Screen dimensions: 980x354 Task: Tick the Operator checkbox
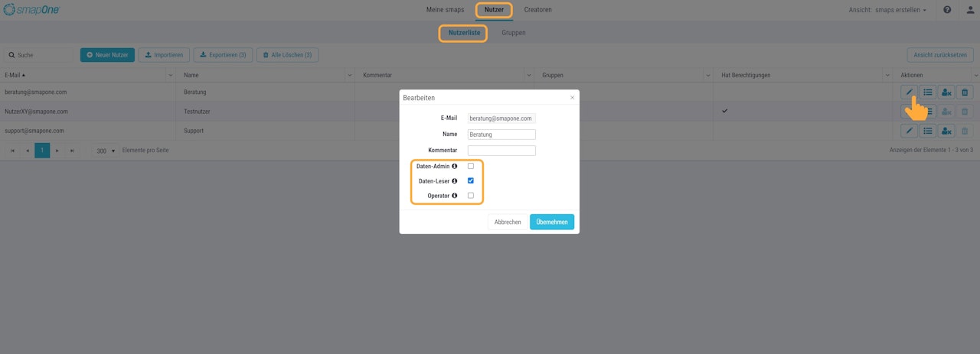coord(471,196)
